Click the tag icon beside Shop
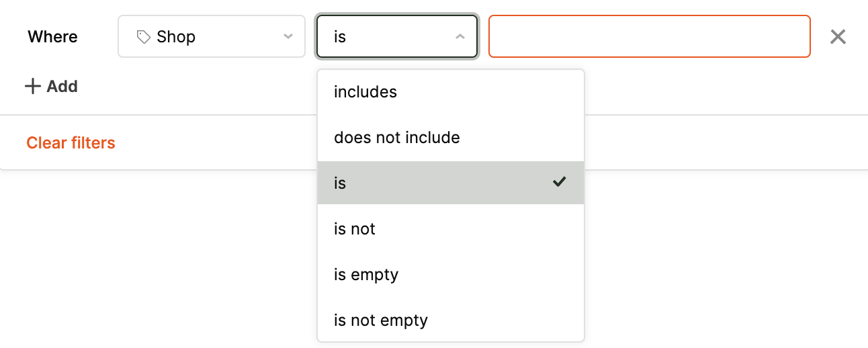The image size is (868, 348). (143, 37)
